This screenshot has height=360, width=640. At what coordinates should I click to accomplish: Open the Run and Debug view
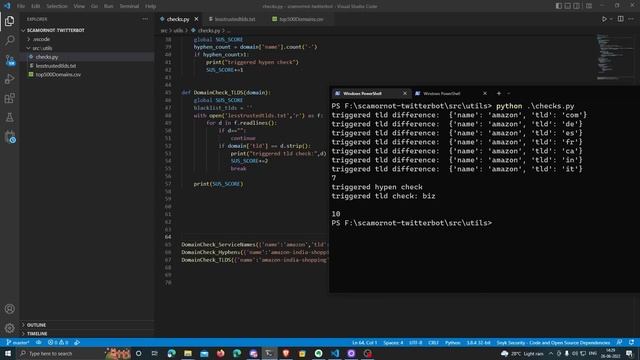9,79
